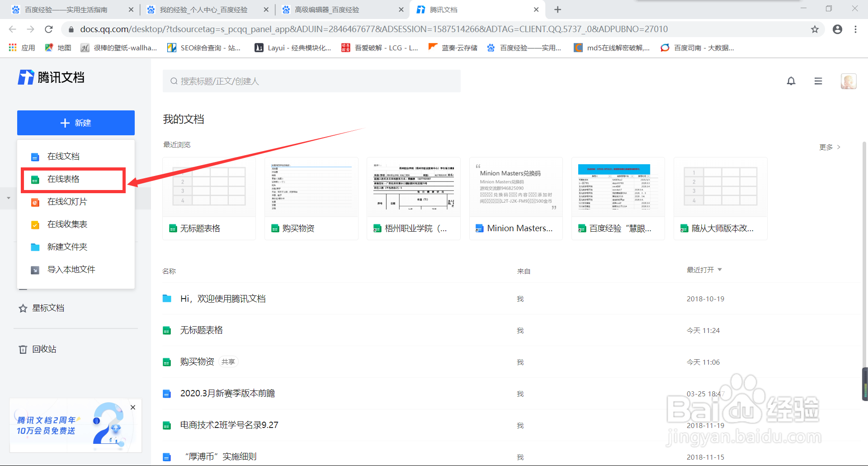Open the Minion Masters recent card
The height and width of the screenshot is (466, 868).
tap(516, 198)
